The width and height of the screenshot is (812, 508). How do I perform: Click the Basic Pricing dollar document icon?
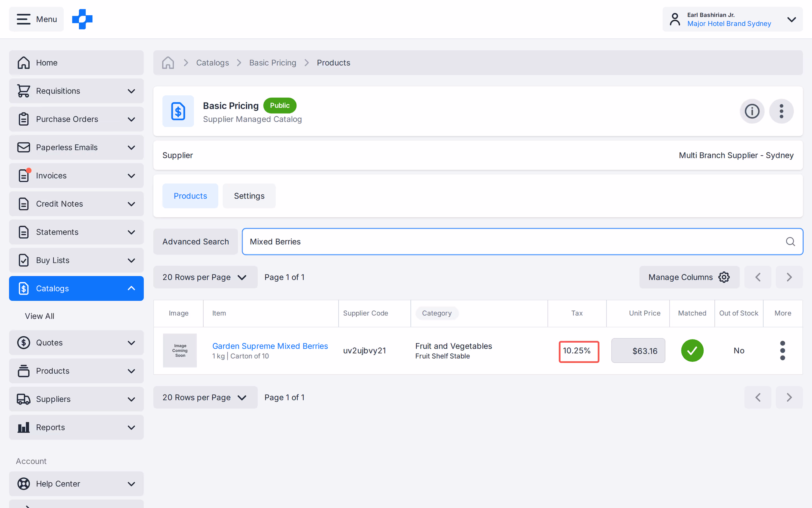(x=178, y=111)
